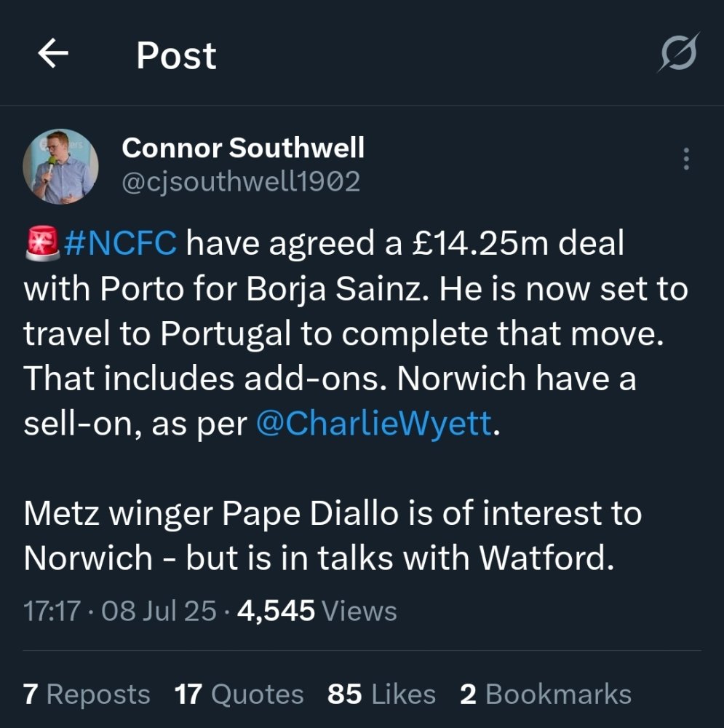Tap the 2 Bookmarks count
The width and height of the screenshot is (724, 728).
tap(546, 695)
